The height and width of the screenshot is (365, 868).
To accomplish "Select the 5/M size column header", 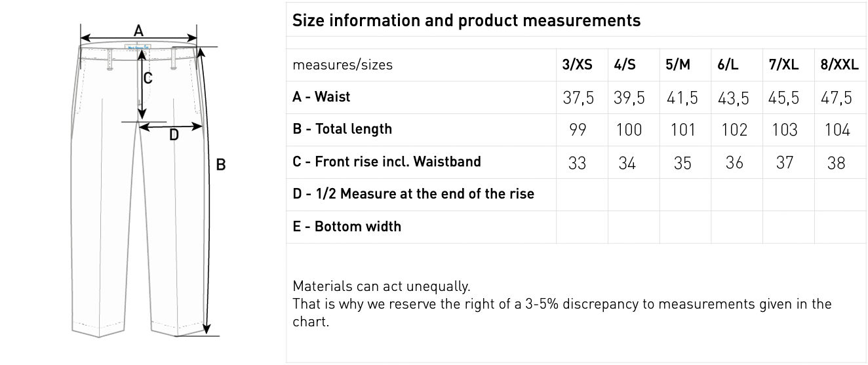I will click(678, 65).
